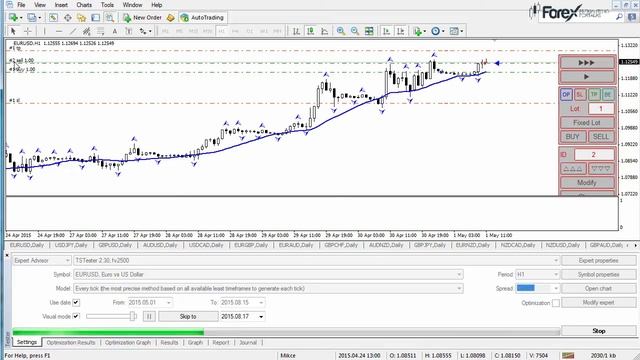Select the vertical line drawing tool

[44, 31]
